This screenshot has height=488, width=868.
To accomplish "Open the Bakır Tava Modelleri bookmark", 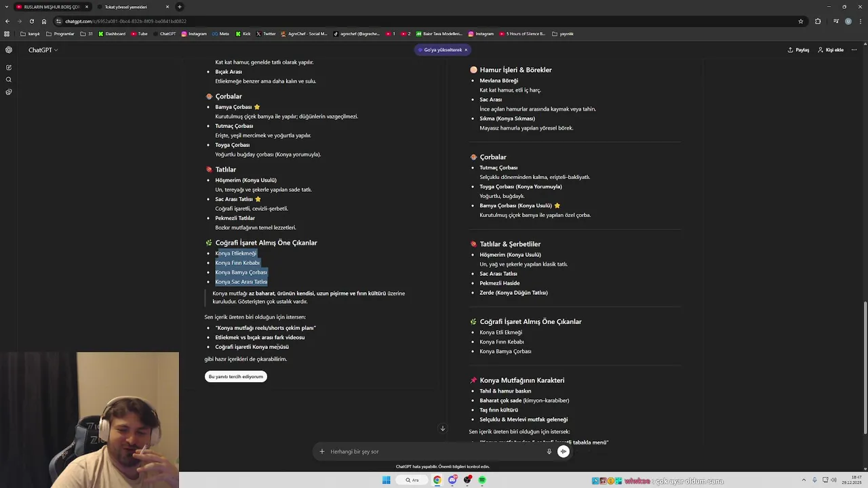I will click(x=439, y=34).
